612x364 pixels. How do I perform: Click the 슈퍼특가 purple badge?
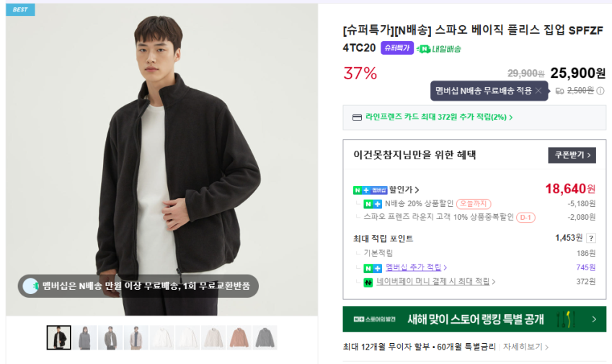coord(397,48)
